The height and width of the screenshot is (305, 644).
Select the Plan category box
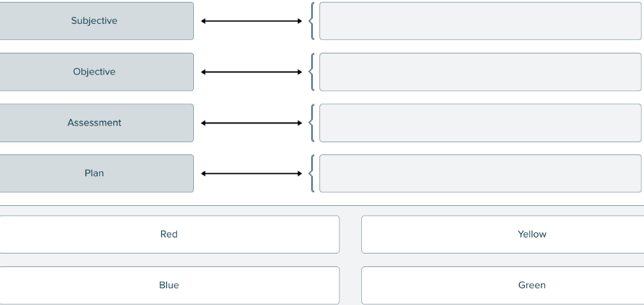click(x=95, y=173)
